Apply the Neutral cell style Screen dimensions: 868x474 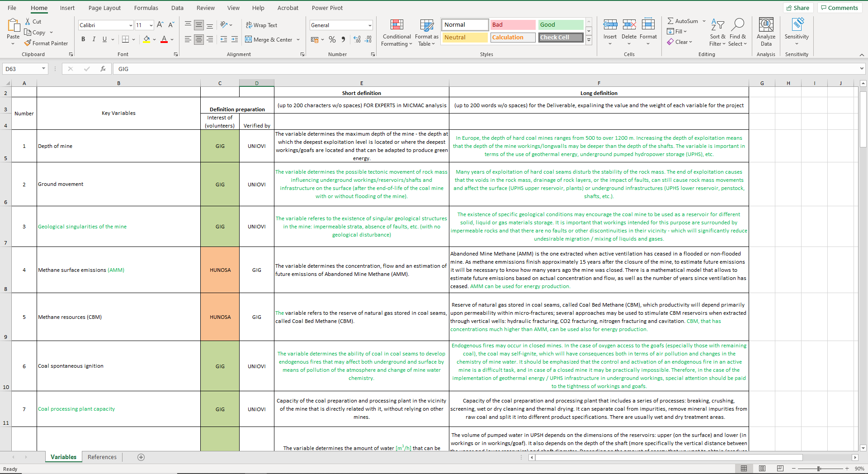point(465,38)
